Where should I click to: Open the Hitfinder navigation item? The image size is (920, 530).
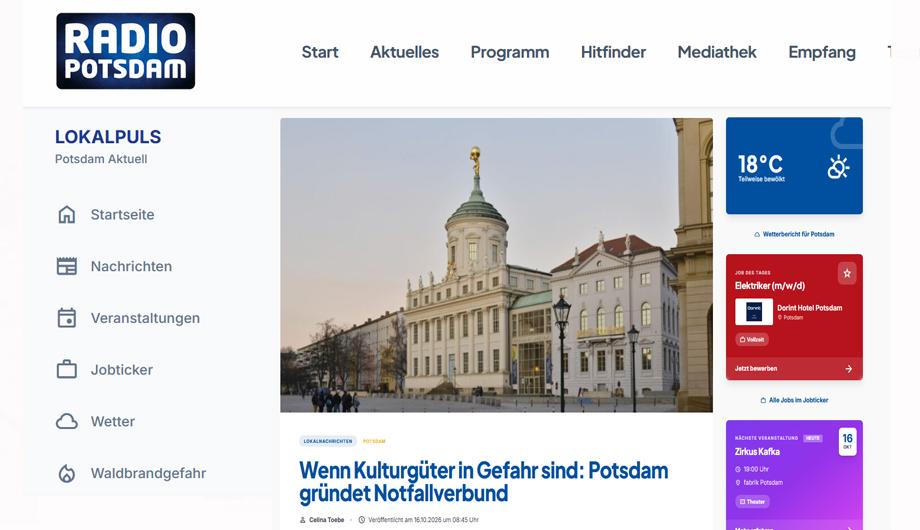tap(613, 52)
